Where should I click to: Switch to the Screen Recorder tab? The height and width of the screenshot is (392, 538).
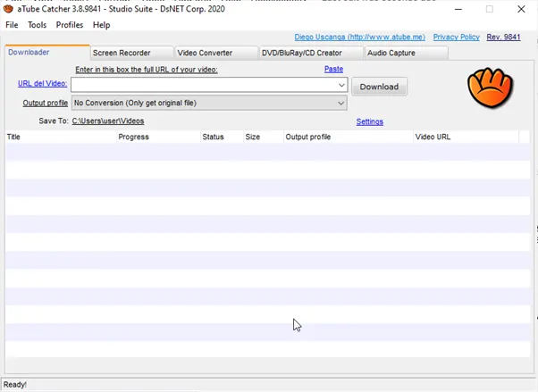point(131,54)
